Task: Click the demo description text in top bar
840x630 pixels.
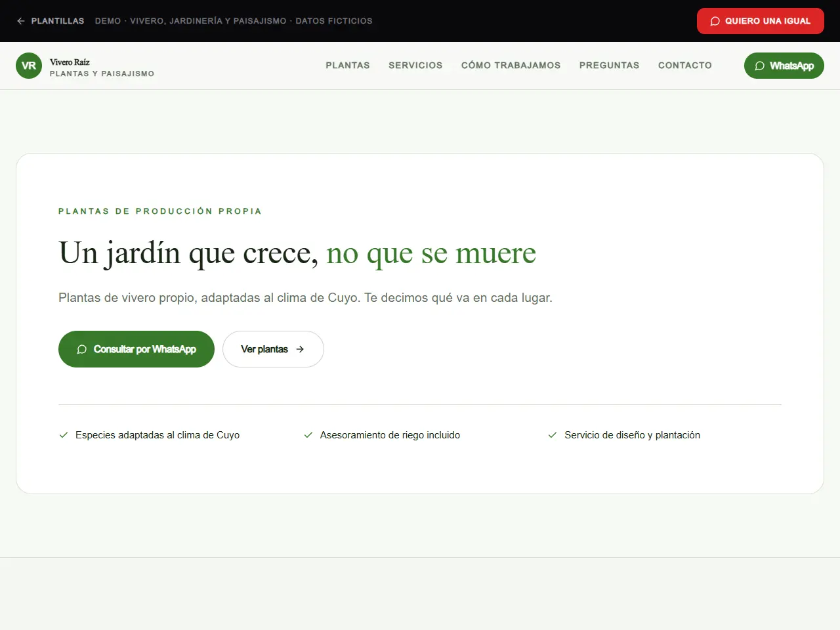Action: tap(234, 21)
